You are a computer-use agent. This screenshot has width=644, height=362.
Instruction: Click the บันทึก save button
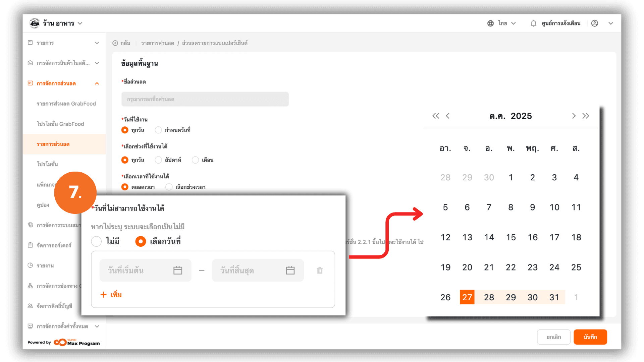pos(590,337)
